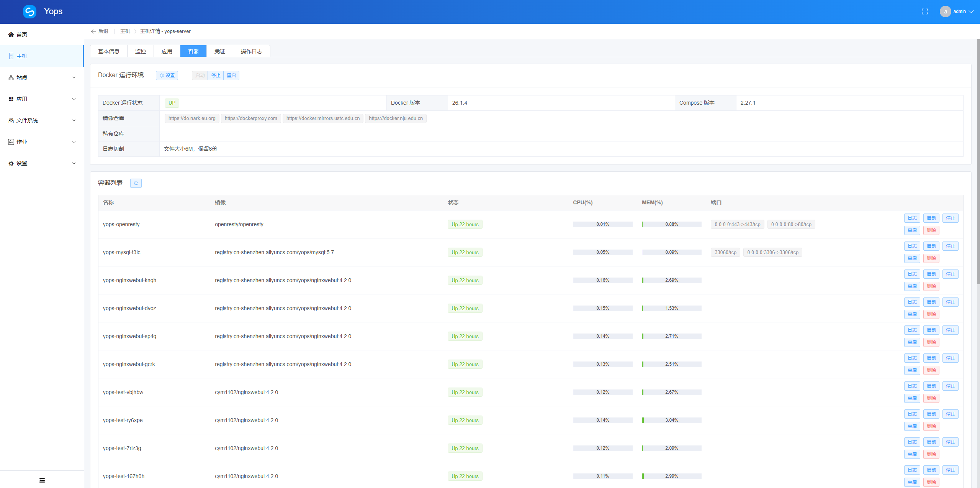Click the home icon for 首页
The height and width of the screenshot is (488, 980).
tap(11, 35)
